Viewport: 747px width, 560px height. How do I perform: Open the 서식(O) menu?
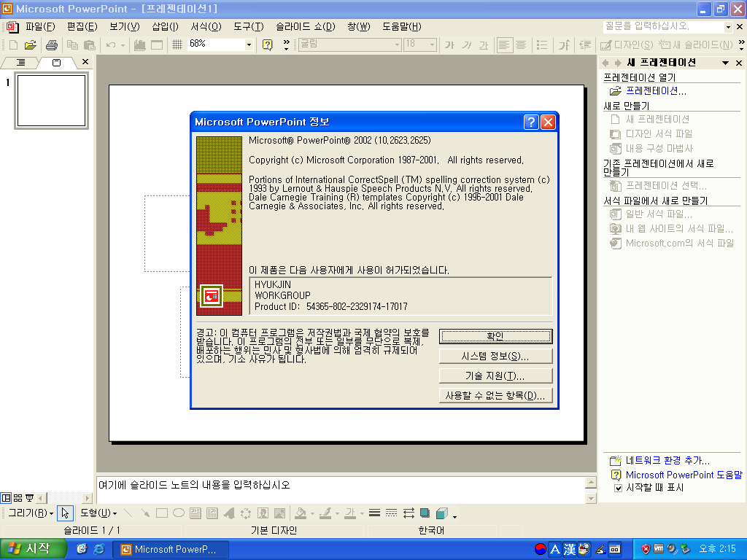click(x=206, y=27)
